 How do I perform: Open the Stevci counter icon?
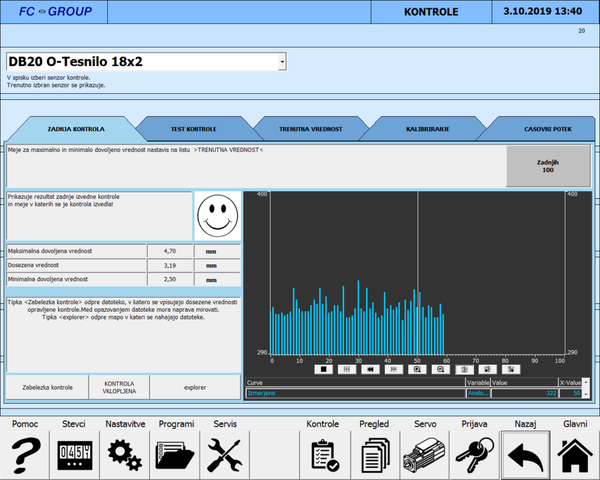coord(75,454)
